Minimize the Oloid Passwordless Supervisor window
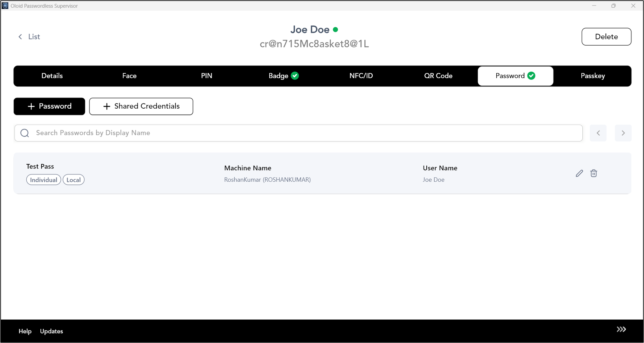The image size is (644, 343). tap(594, 6)
